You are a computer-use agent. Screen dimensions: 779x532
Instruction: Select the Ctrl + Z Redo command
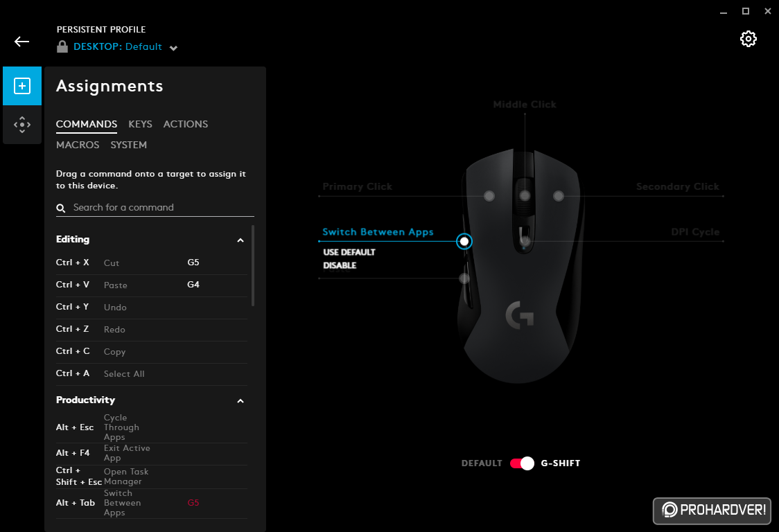(152, 329)
